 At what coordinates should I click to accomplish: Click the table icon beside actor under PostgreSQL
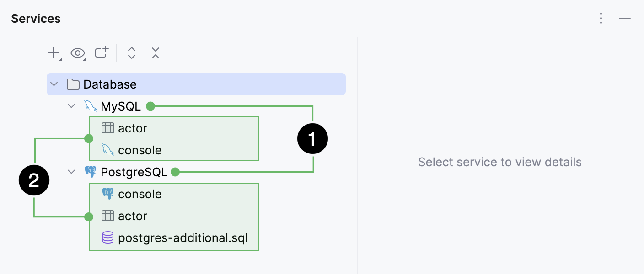click(x=108, y=216)
